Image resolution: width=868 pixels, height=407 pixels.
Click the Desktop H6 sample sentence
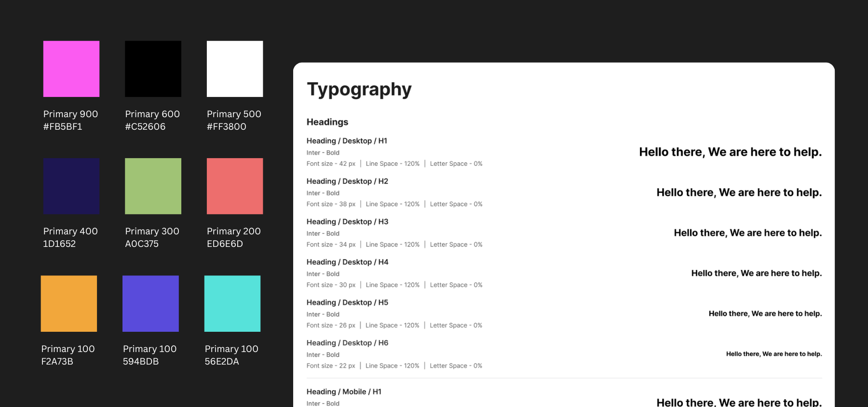pos(774,354)
